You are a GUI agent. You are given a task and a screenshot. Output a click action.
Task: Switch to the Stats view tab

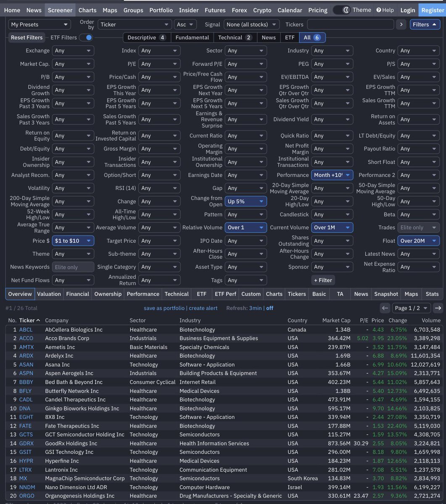tap(432, 294)
